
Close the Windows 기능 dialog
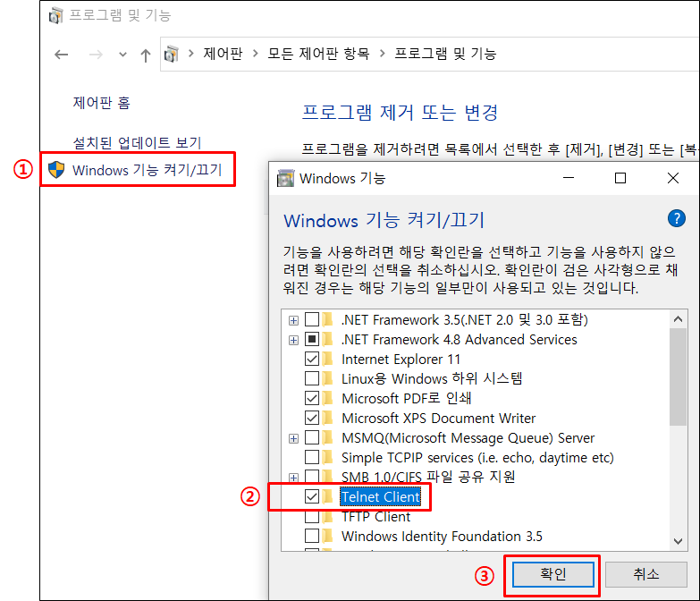coord(673,178)
